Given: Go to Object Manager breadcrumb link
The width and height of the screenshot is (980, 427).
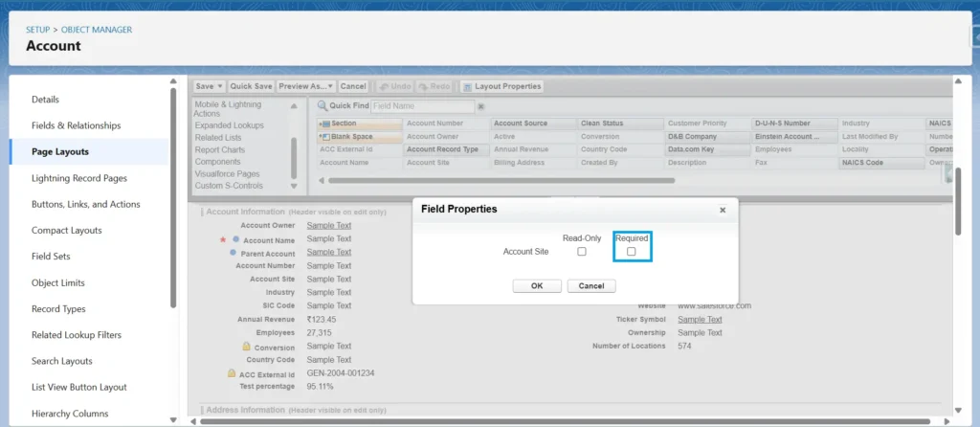Looking at the screenshot, I should coord(97,30).
